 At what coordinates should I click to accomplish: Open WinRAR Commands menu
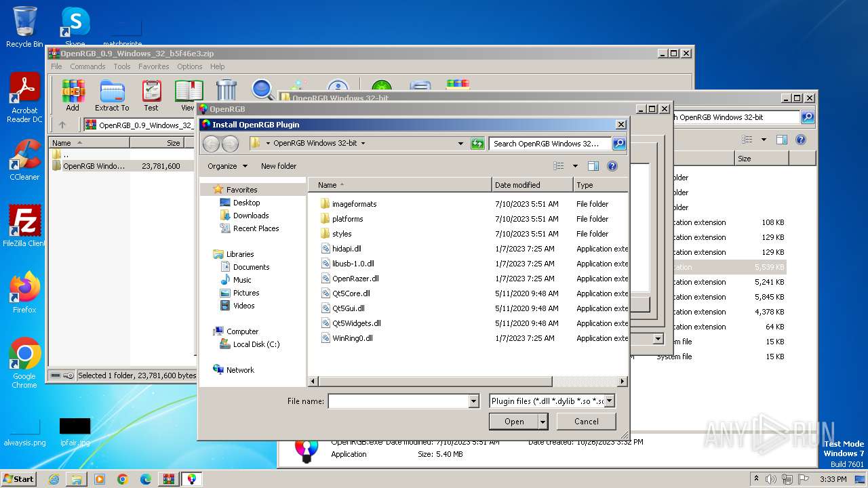coord(87,66)
